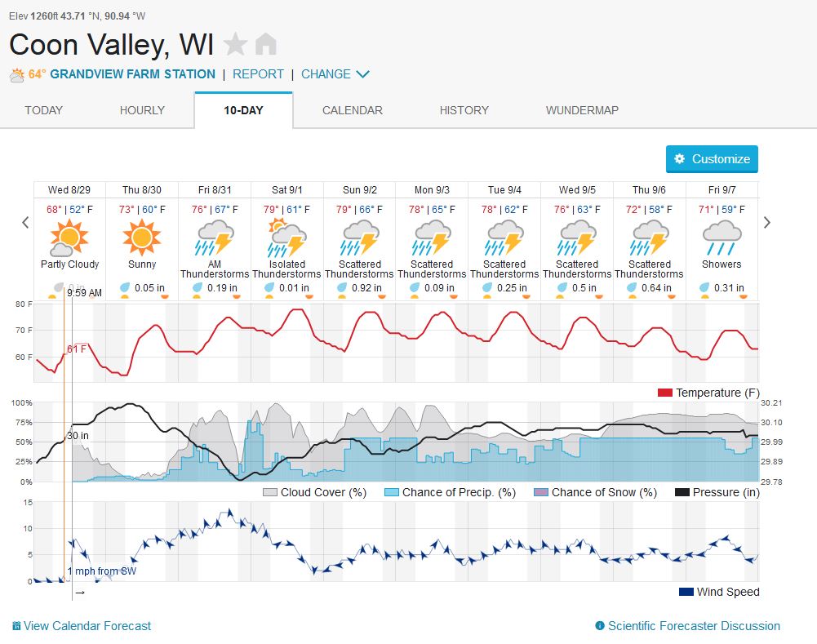The width and height of the screenshot is (817, 644).
Task: Click the thunderstorm icon for Fri 8/31
Action: (214, 238)
